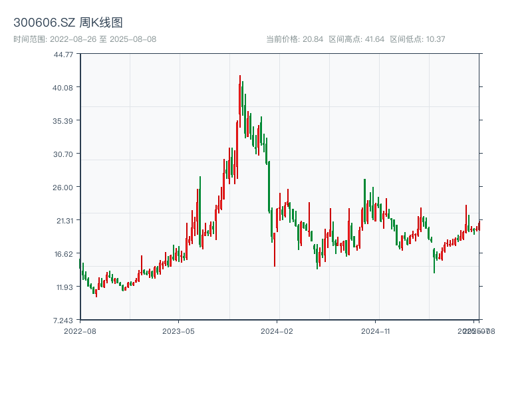532x399 pixels.
Task: Pick the 30.70 price axis label
Action: [x=63, y=154]
